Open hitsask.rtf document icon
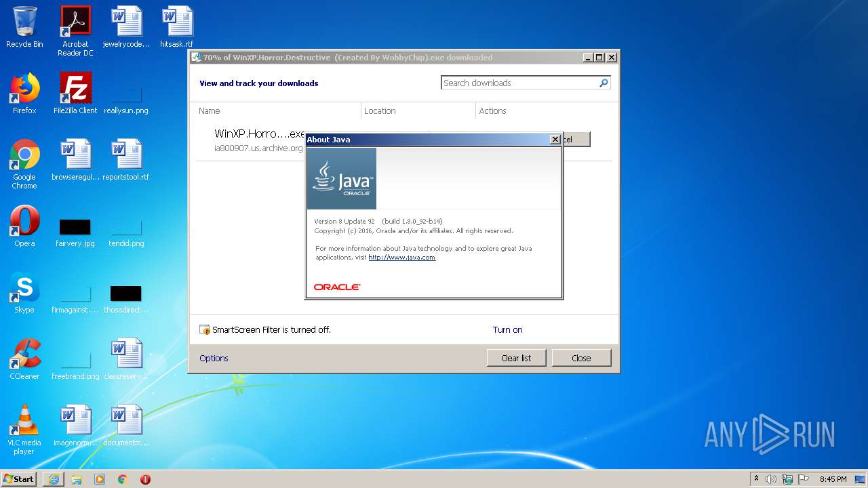 pyautogui.click(x=177, y=27)
